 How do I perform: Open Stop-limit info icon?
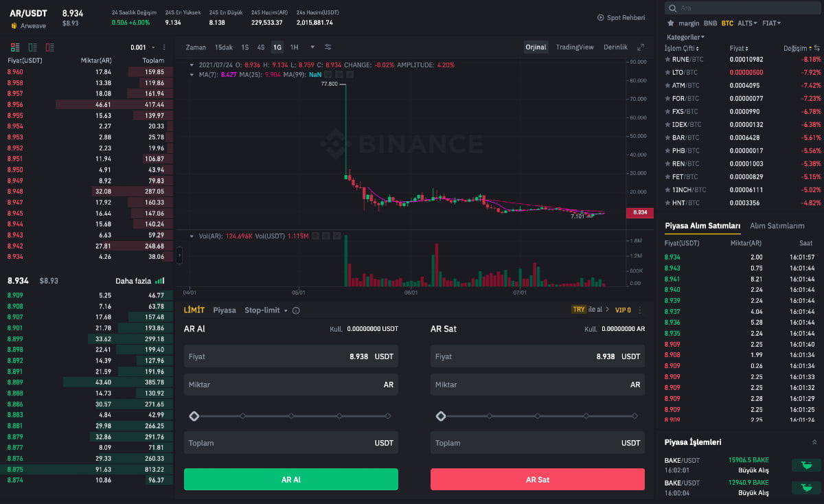[296, 310]
